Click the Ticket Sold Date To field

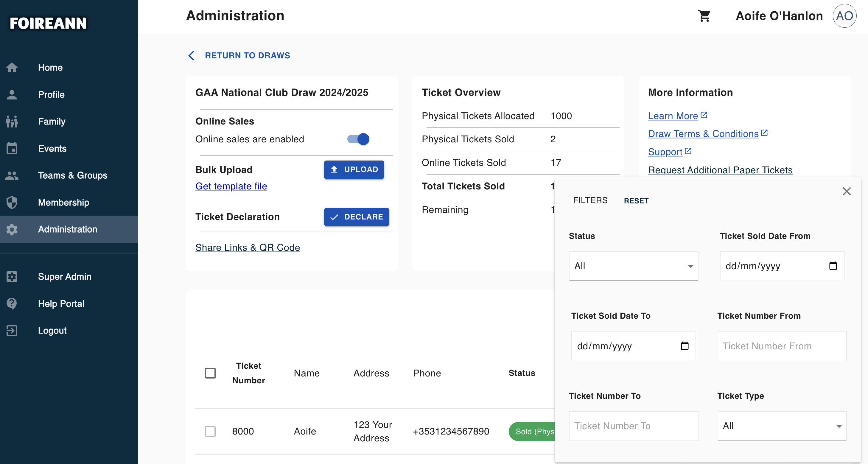pos(634,346)
